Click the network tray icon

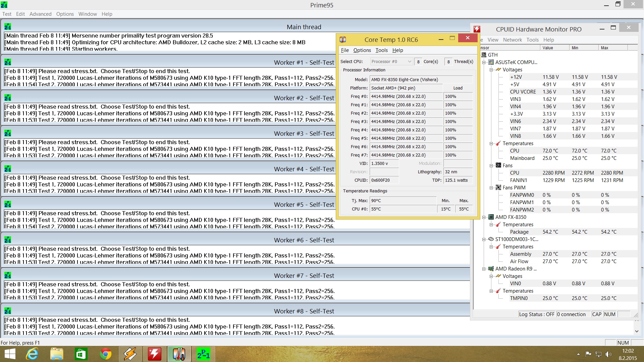[x=598, y=354]
